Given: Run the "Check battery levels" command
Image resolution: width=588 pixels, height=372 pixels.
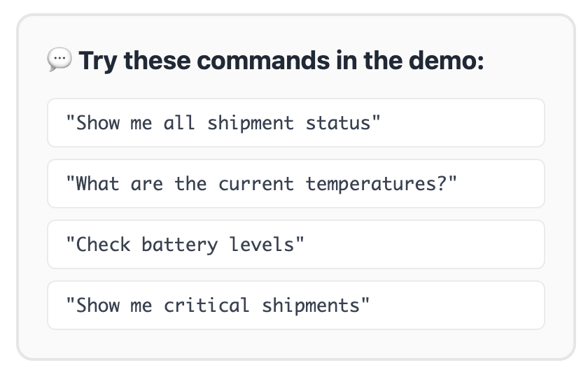Looking at the screenshot, I should pos(295,245).
